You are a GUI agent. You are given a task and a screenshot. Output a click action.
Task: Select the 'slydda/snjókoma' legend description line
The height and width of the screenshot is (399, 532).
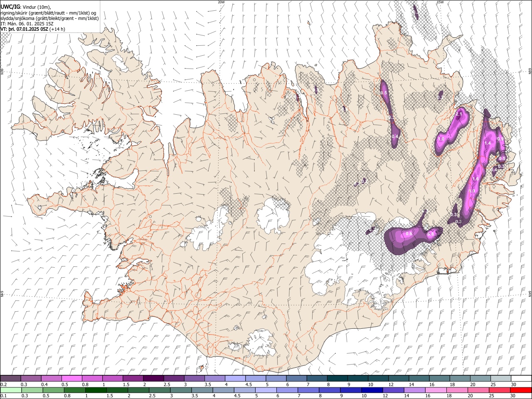(49, 18)
